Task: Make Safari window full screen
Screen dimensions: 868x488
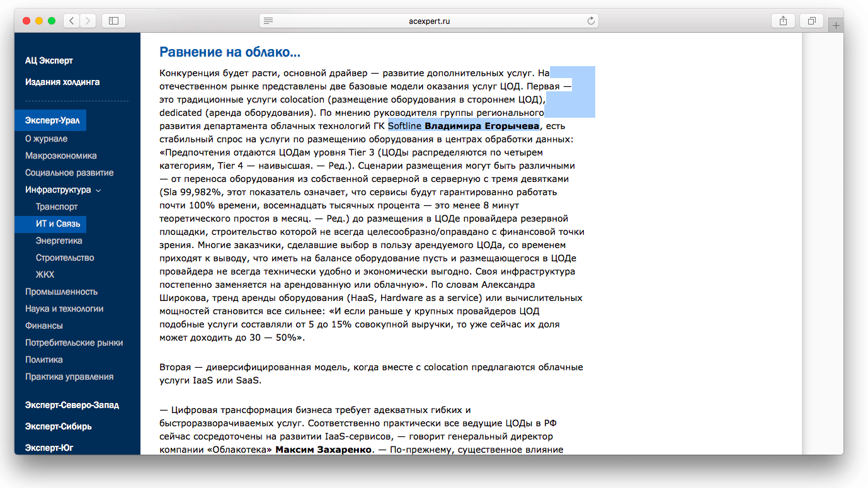Action: (x=52, y=21)
